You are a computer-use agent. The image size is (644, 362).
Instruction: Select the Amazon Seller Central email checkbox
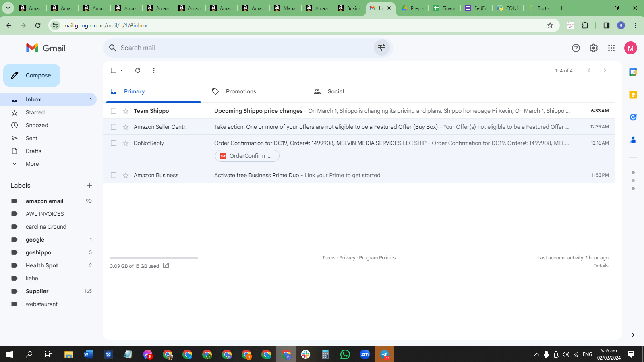[114, 127]
